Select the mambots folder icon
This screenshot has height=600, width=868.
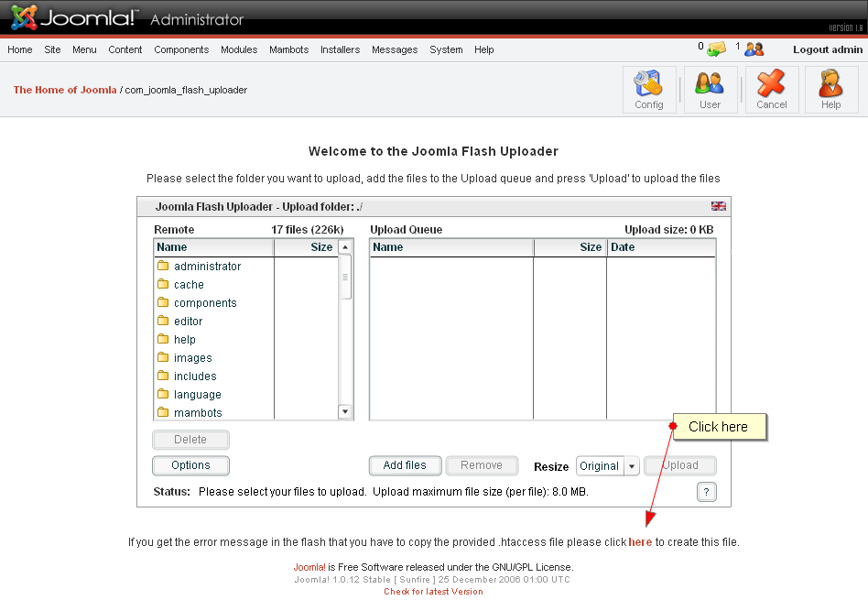[x=163, y=412]
